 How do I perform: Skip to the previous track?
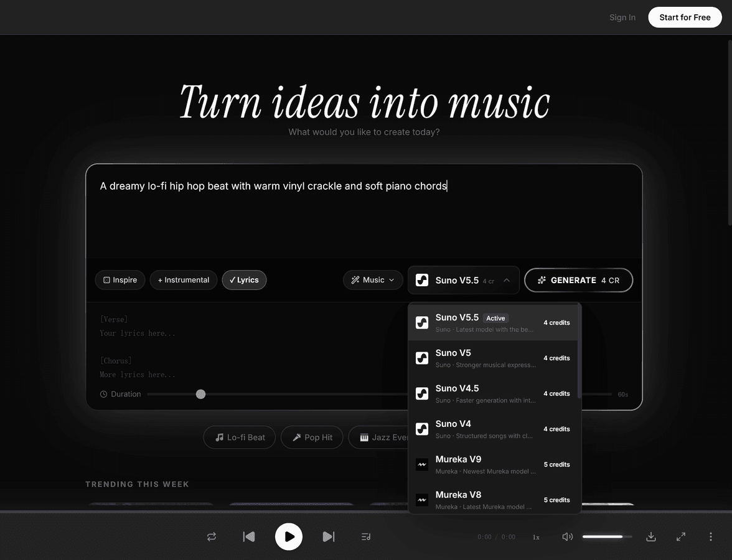249,536
